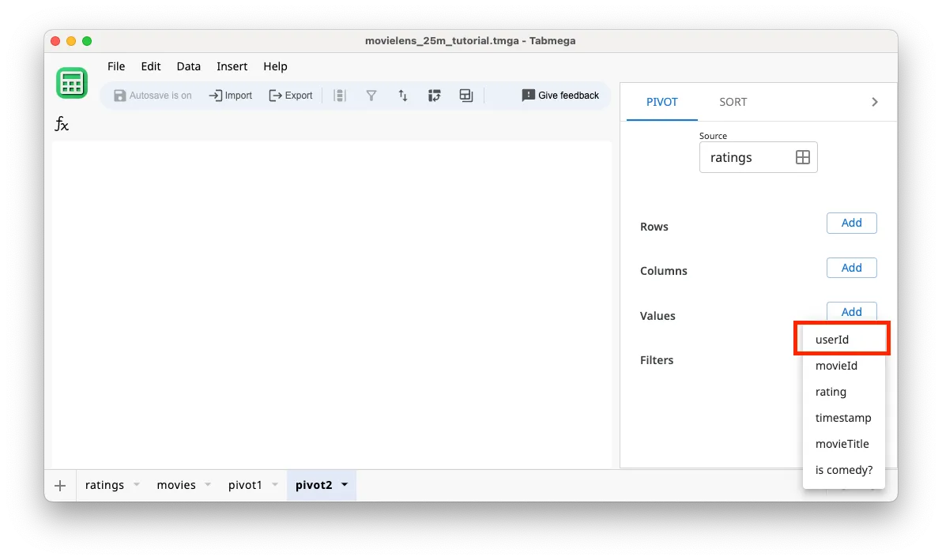Open the Data menu
This screenshot has height=560, width=942.
coord(188,66)
